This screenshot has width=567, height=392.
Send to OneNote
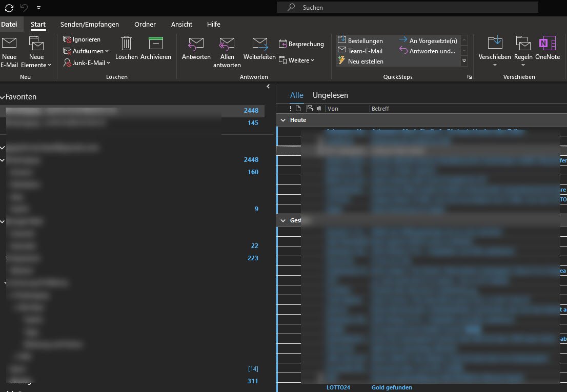pos(548,48)
